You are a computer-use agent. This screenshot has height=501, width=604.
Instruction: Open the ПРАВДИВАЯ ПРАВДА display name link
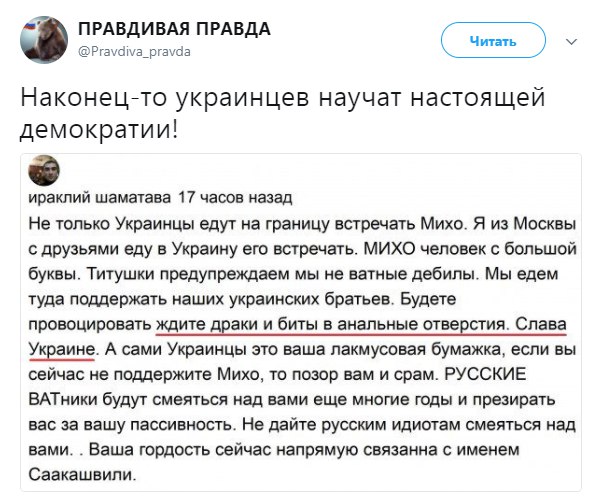coord(175,29)
